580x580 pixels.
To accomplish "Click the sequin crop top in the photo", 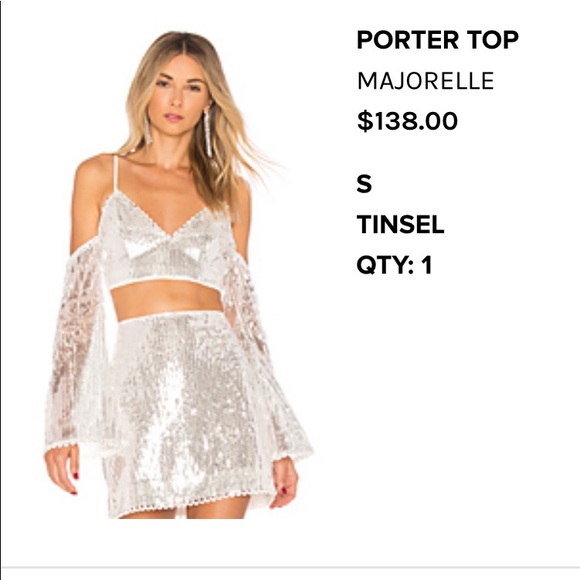I will [x=165, y=246].
